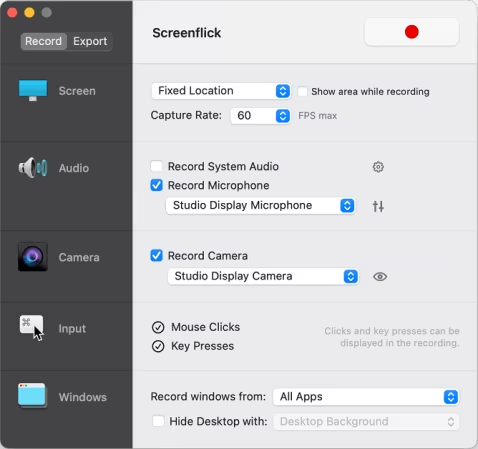Click the Camera lens icon in sidebar
Viewport: 478px width, 449px height.
pos(33,257)
